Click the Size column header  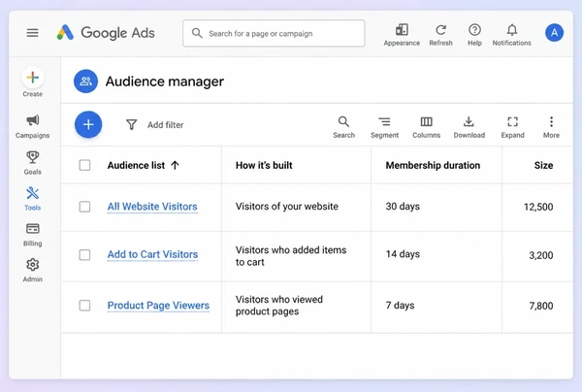coord(543,165)
